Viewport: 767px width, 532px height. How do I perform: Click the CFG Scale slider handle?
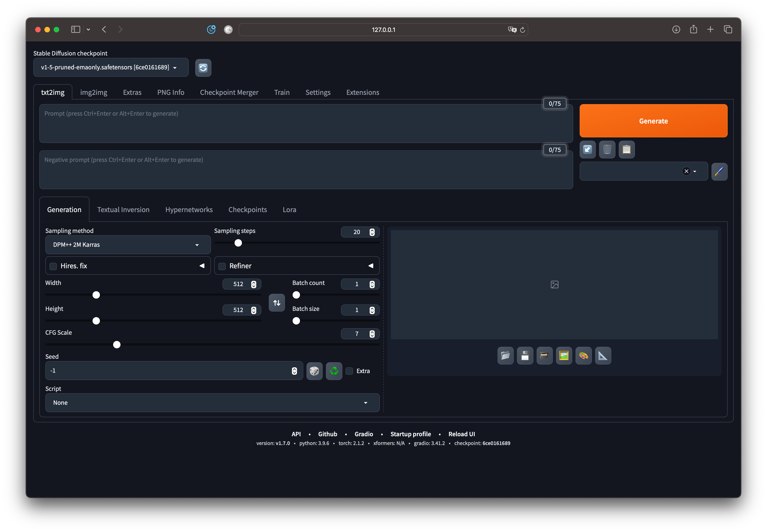pyautogui.click(x=117, y=345)
